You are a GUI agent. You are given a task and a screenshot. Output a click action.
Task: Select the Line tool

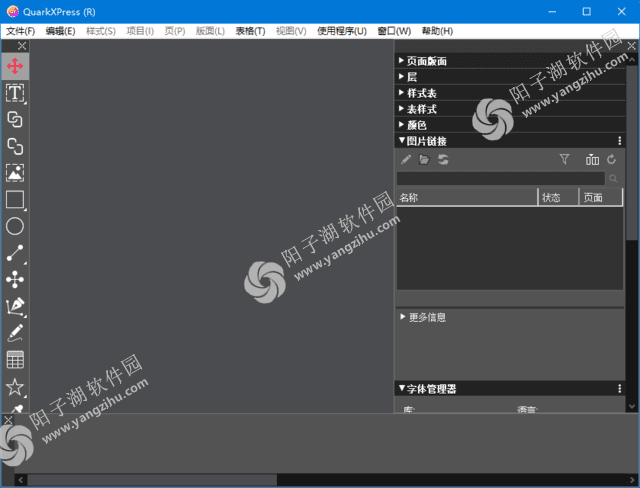pyautogui.click(x=15, y=253)
